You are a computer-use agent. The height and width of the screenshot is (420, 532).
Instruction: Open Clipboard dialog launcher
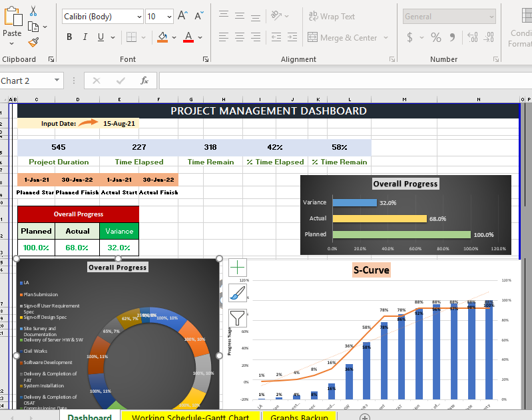[51, 59]
